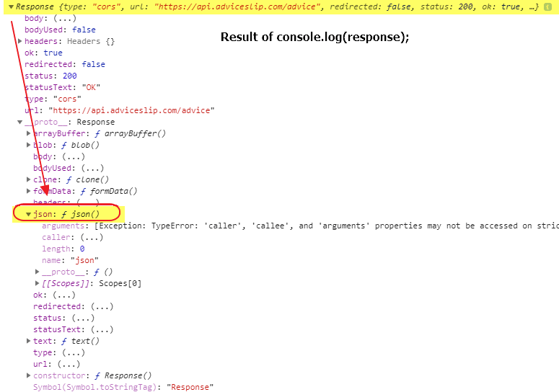Expand the __proto__: ƒ () entry under json
This screenshot has width=559, height=392.
37,272
